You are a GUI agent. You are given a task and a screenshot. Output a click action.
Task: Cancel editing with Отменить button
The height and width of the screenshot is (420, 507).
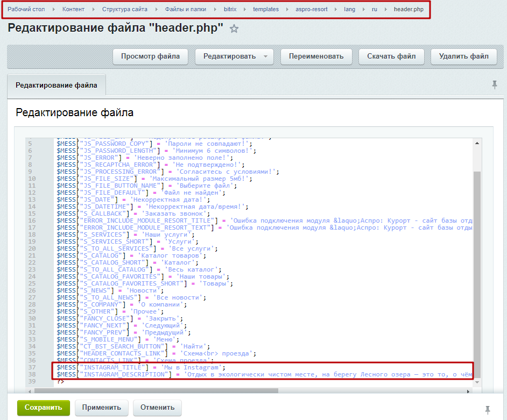157,408
